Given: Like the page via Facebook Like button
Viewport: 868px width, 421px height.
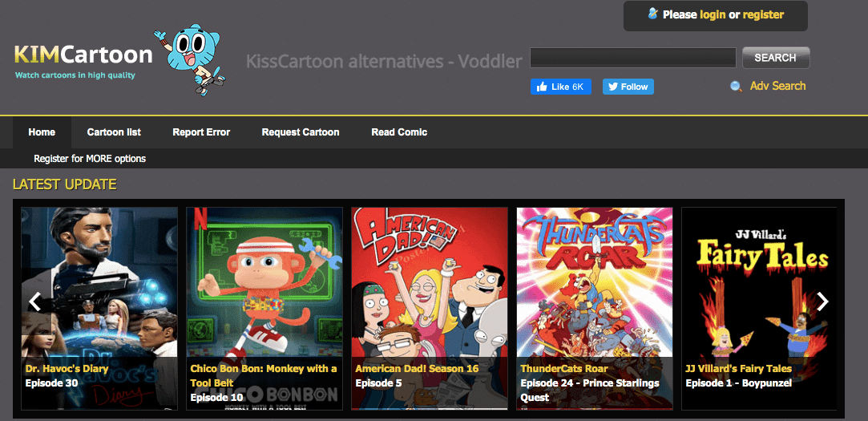Looking at the screenshot, I should (x=561, y=87).
